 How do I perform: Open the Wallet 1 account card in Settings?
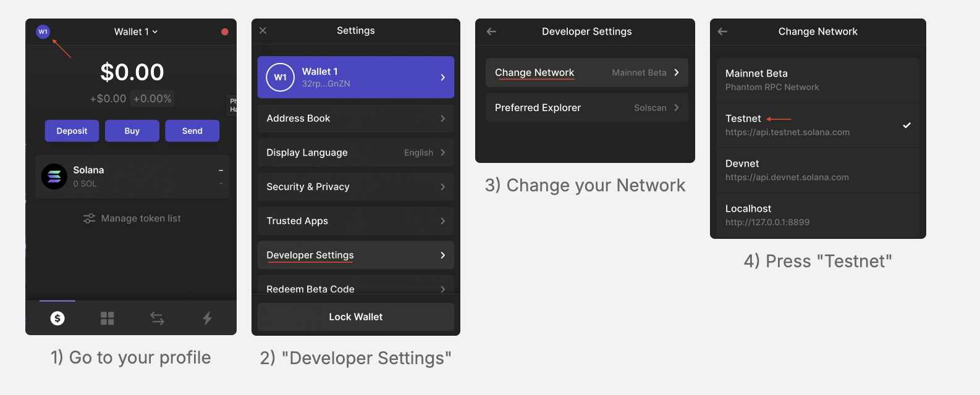point(356,77)
